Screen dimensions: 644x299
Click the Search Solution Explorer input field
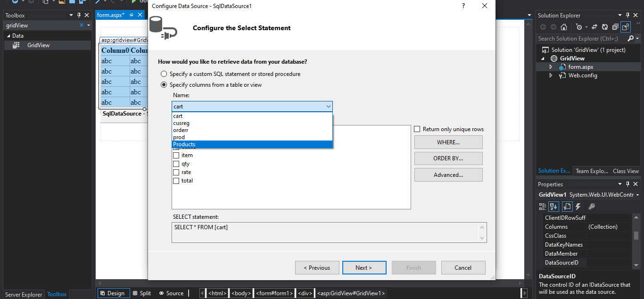[x=581, y=39]
